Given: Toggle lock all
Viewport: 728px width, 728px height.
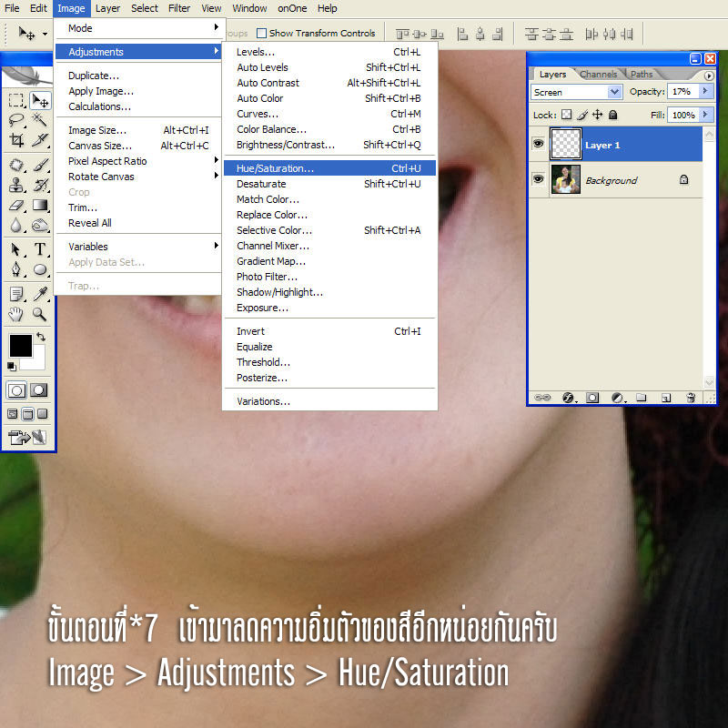Looking at the screenshot, I should (x=612, y=115).
